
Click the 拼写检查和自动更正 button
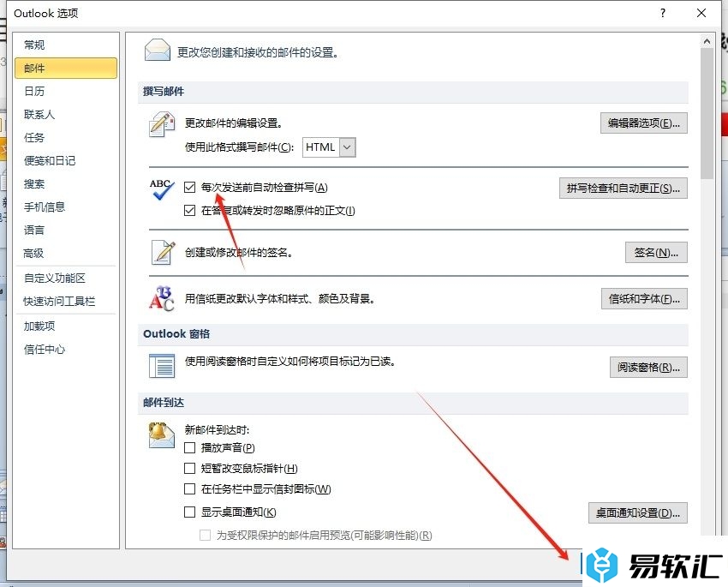[x=623, y=188]
